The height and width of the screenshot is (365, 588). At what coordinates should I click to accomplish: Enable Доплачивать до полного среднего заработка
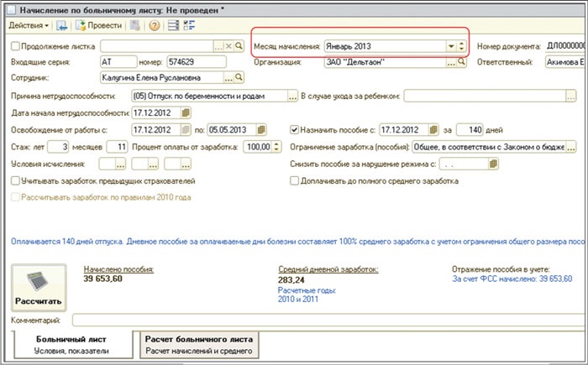tap(295, 180)
